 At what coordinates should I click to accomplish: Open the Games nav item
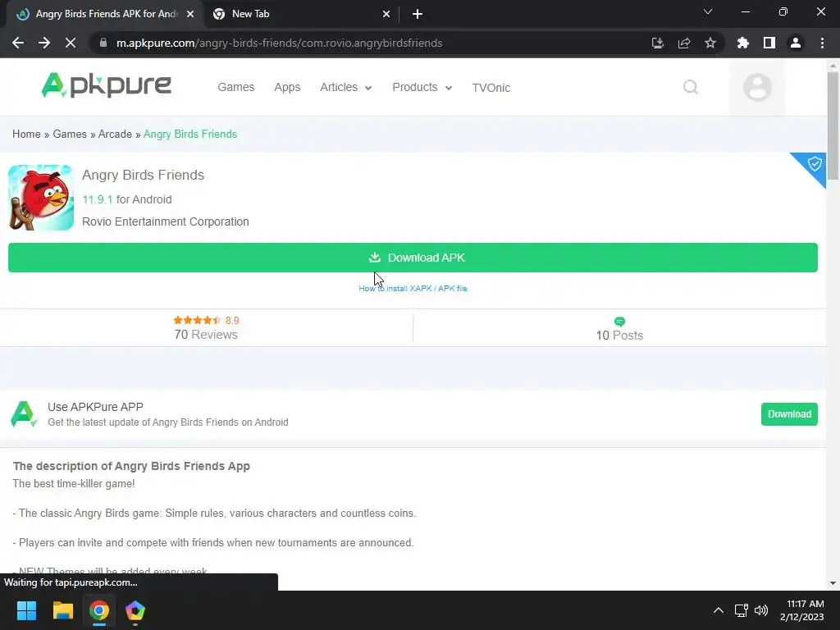(235, 87)
